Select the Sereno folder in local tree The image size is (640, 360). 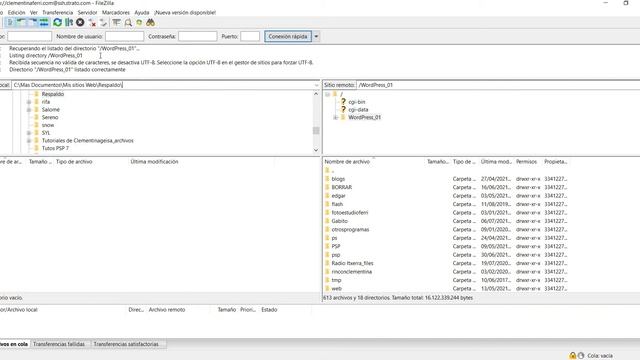click(x=50, y=118)
